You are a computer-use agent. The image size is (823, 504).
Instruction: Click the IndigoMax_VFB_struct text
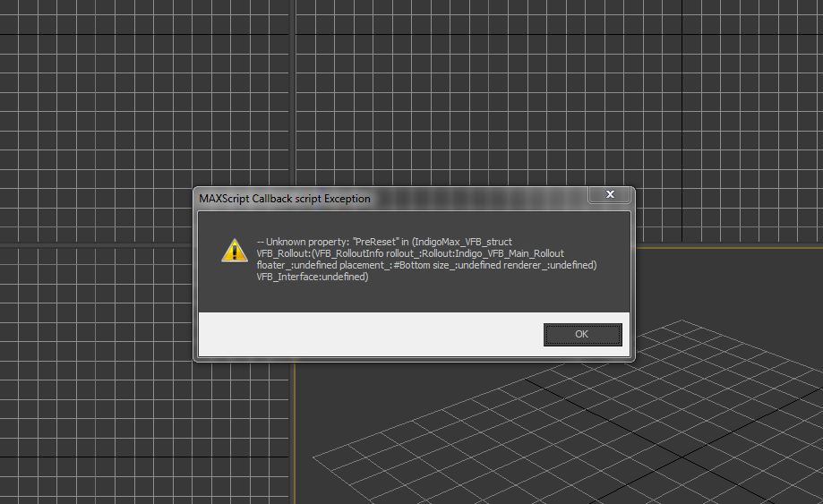tap(464, 242)
